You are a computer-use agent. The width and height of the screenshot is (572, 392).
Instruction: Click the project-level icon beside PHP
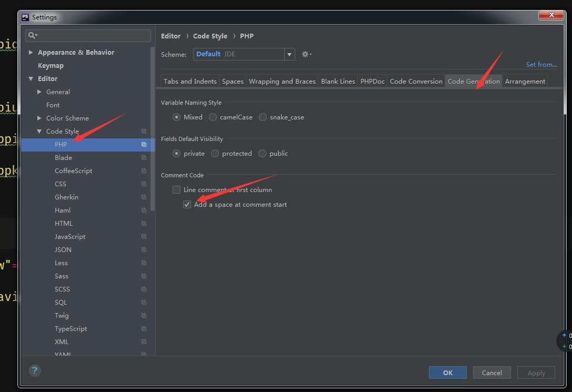[144, 144]
